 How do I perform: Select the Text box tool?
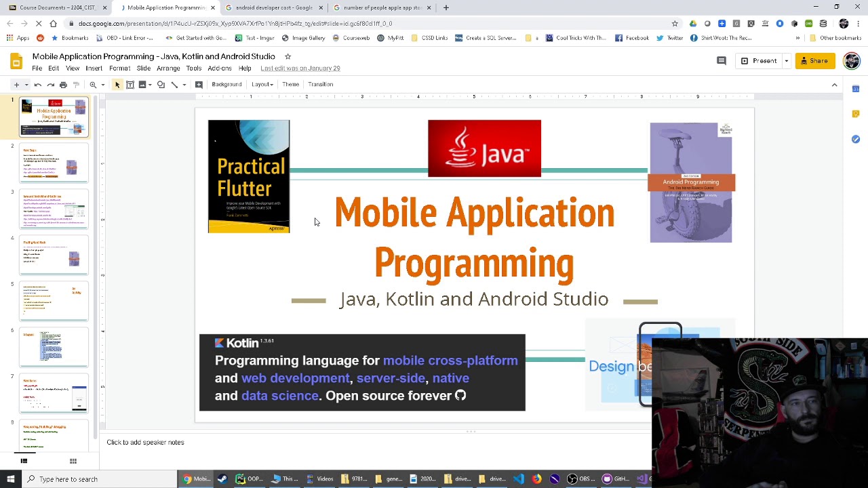(130, 85)
